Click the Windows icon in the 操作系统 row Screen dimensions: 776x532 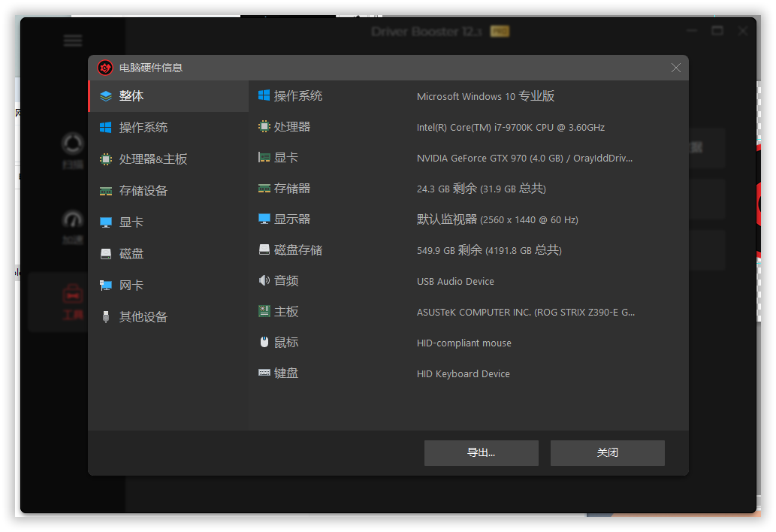coord(264,95)
